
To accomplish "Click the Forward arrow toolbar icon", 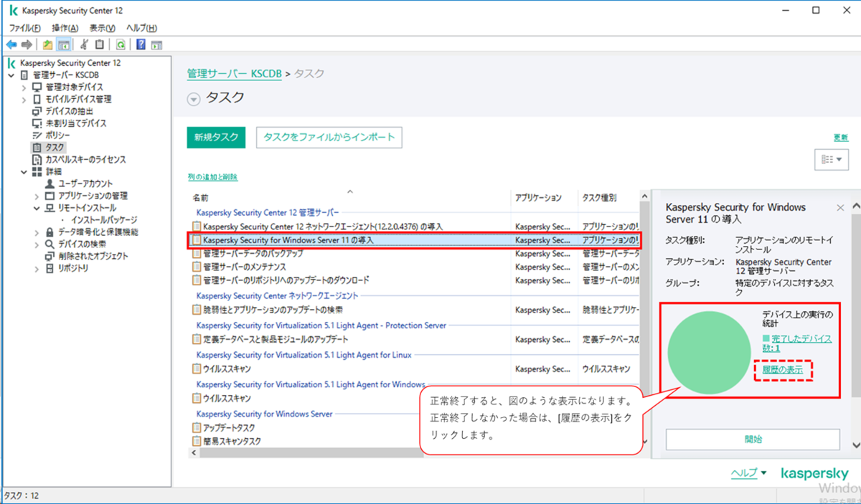I will (26, 44).
